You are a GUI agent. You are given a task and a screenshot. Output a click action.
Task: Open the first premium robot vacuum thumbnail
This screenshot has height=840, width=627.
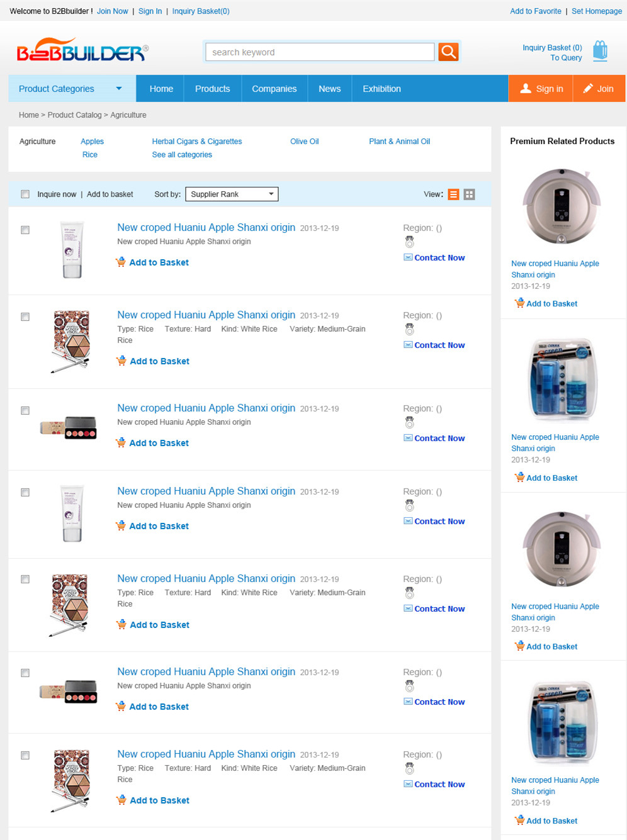click(562, 206)
